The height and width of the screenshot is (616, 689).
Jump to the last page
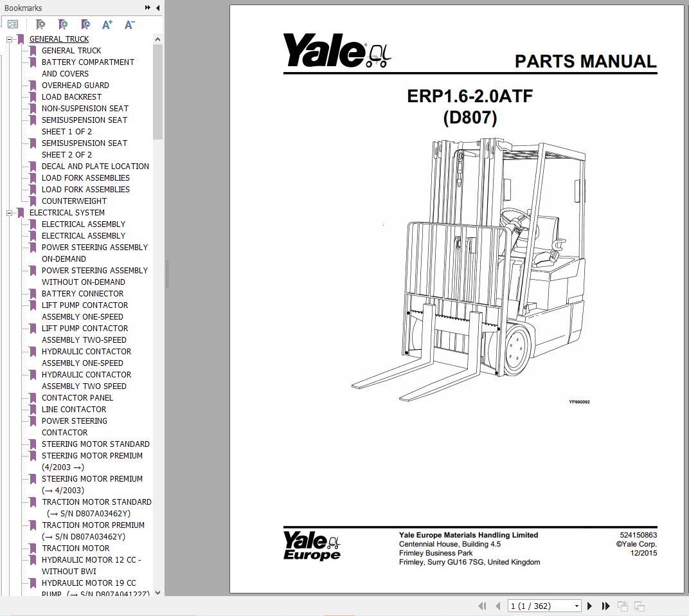[x=606, y=606]
